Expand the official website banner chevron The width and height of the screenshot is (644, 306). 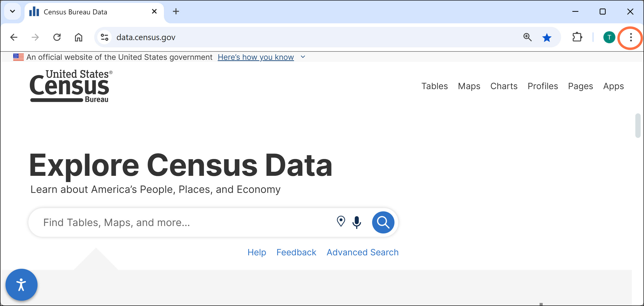303,57
